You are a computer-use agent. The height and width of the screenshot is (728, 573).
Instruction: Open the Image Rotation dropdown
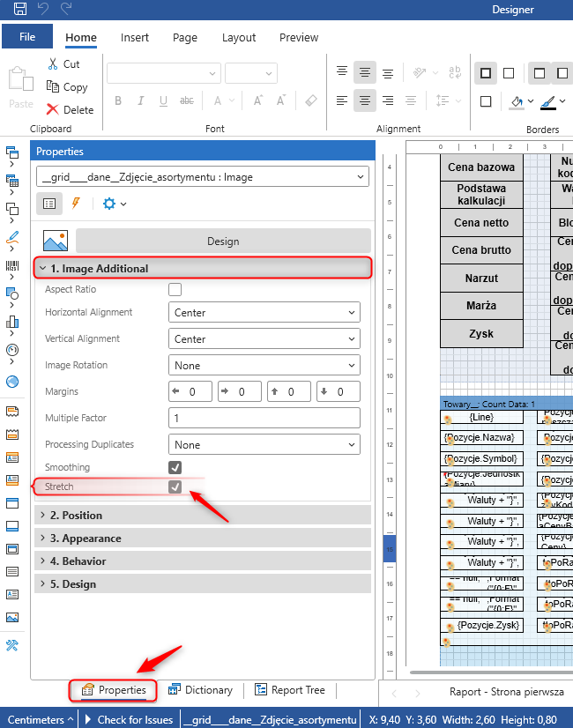(264, 366)
